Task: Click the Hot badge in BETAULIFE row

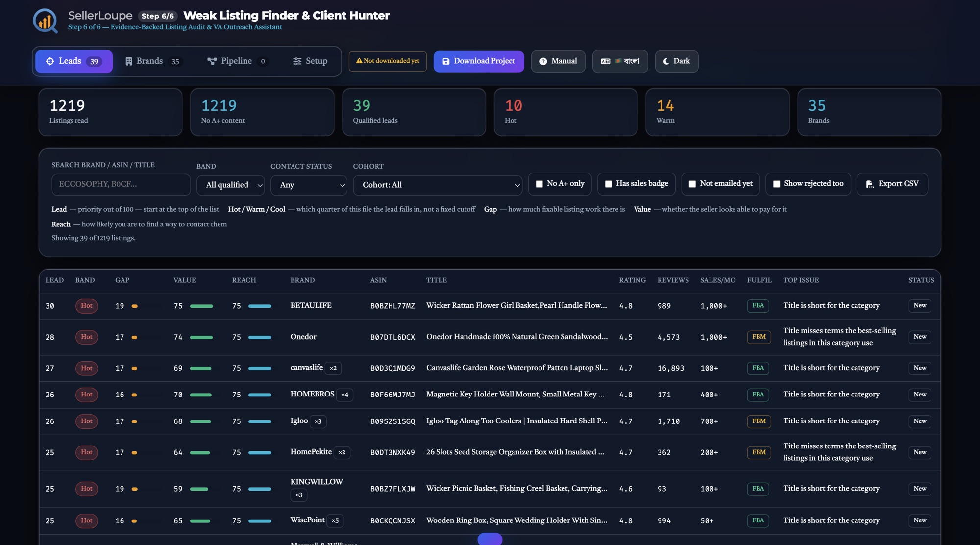Action: [x=87, y=306]
